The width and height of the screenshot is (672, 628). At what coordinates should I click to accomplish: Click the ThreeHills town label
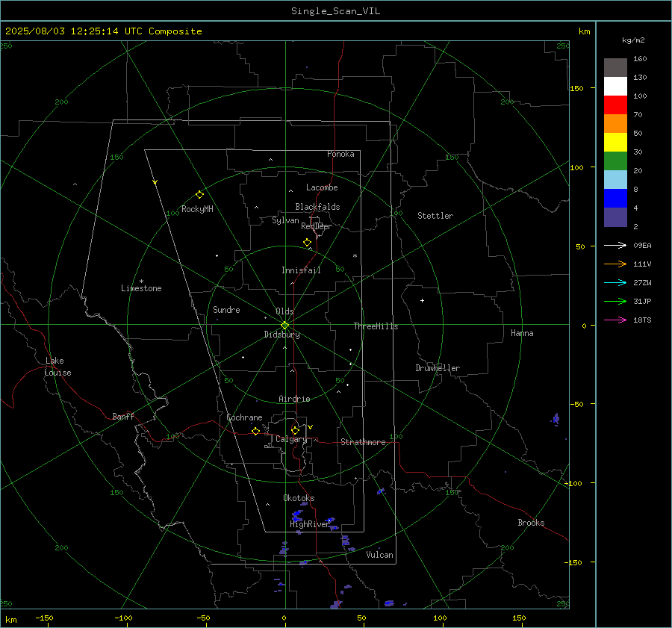pyautogui.click(x=376, y=326)
